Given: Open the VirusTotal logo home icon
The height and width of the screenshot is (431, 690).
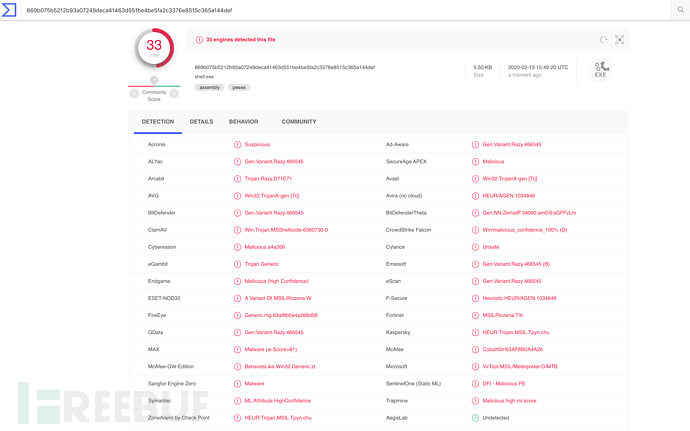Looking at the screenshot, I should pyautogui.click(x=8, y=10).
